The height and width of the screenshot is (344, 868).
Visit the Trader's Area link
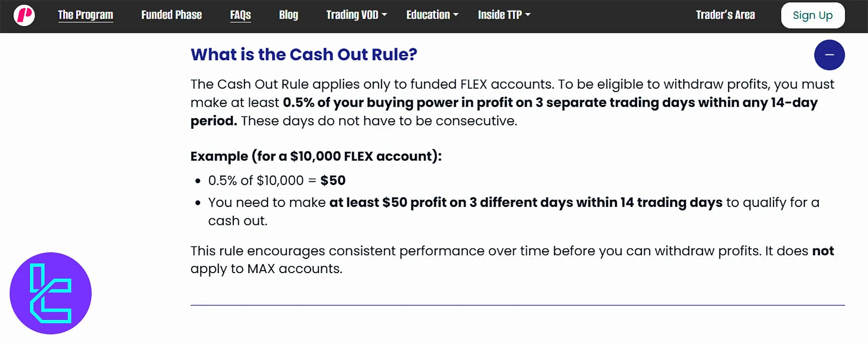pyautogui.click(x=725, y=15)
